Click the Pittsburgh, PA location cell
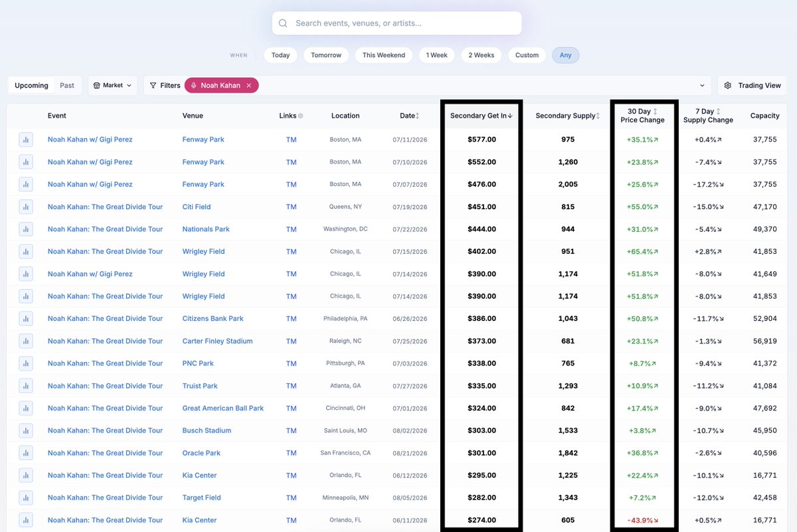This screenshot has width=797, height=532. [x=345, y=363]
